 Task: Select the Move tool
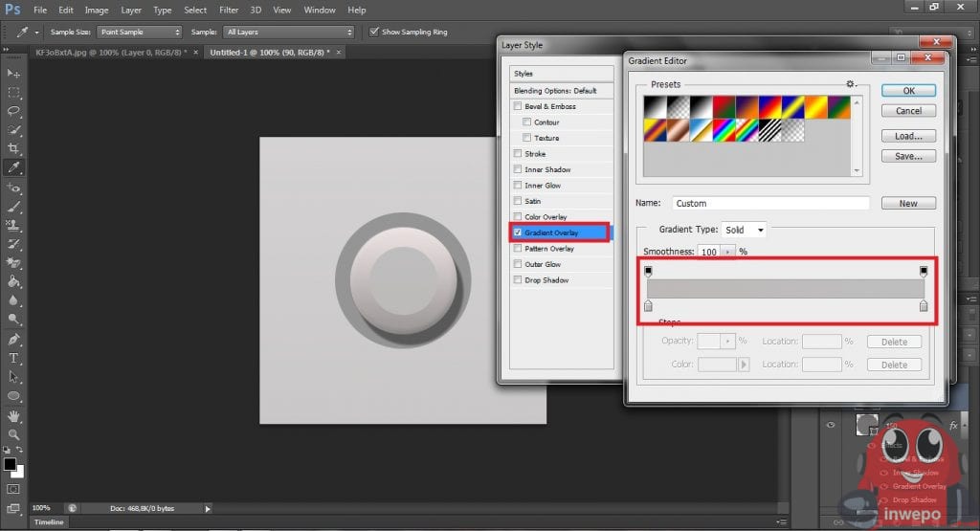13,74
